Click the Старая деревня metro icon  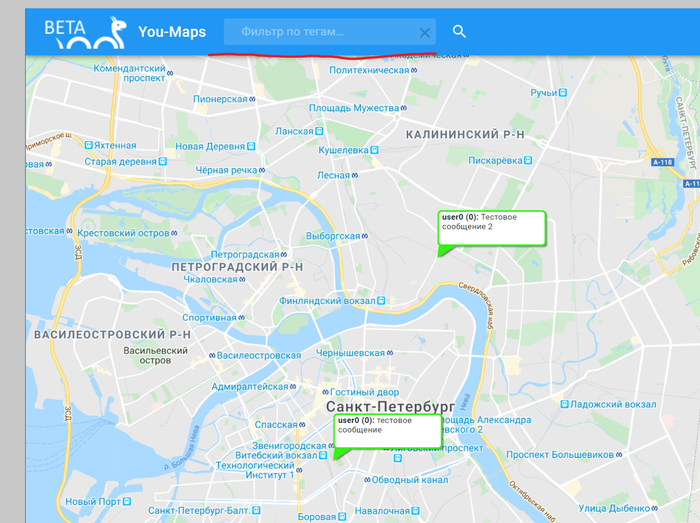point(163,162)
